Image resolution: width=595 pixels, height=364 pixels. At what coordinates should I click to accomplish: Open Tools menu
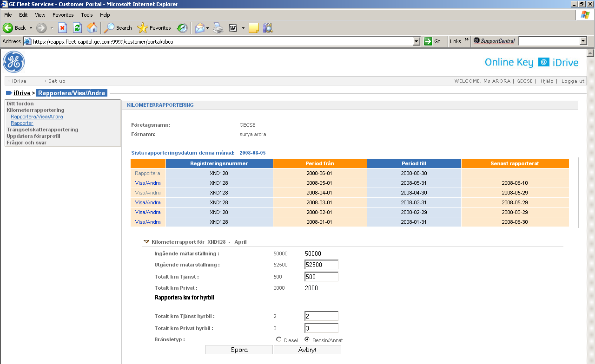coord(87,15)
